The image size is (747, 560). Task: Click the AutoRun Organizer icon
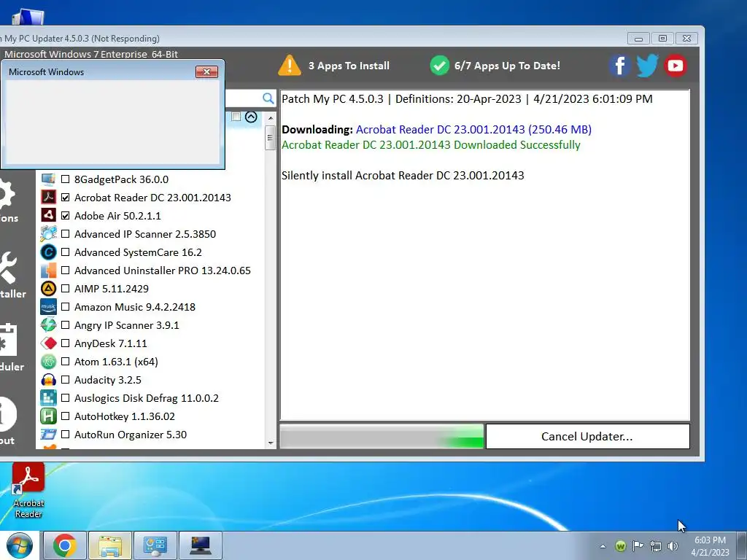(48, 435)
